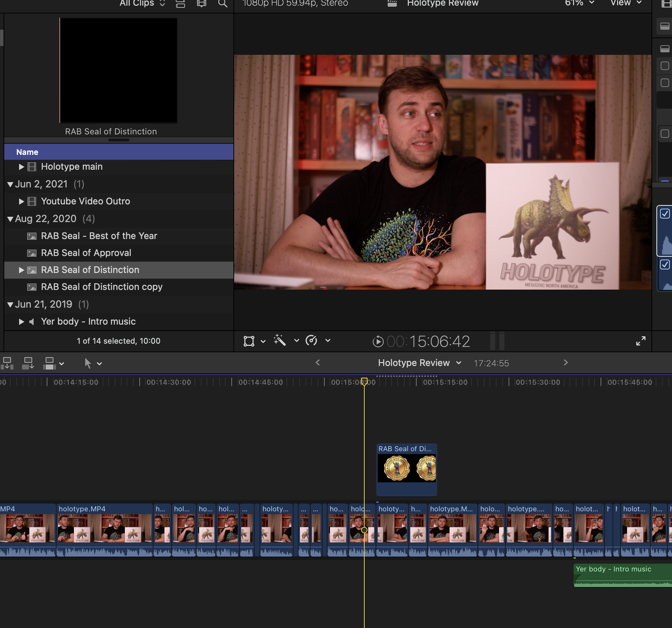
Task: Collapse the Aug 22, 2020 group
Action: click(10, 219)
